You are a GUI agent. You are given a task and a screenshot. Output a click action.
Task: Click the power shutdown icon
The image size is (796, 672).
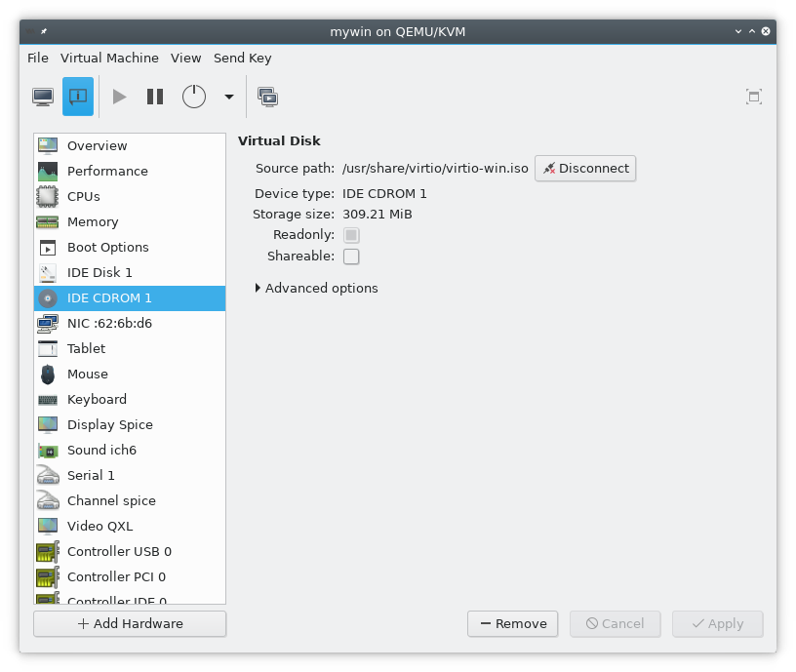194,97
